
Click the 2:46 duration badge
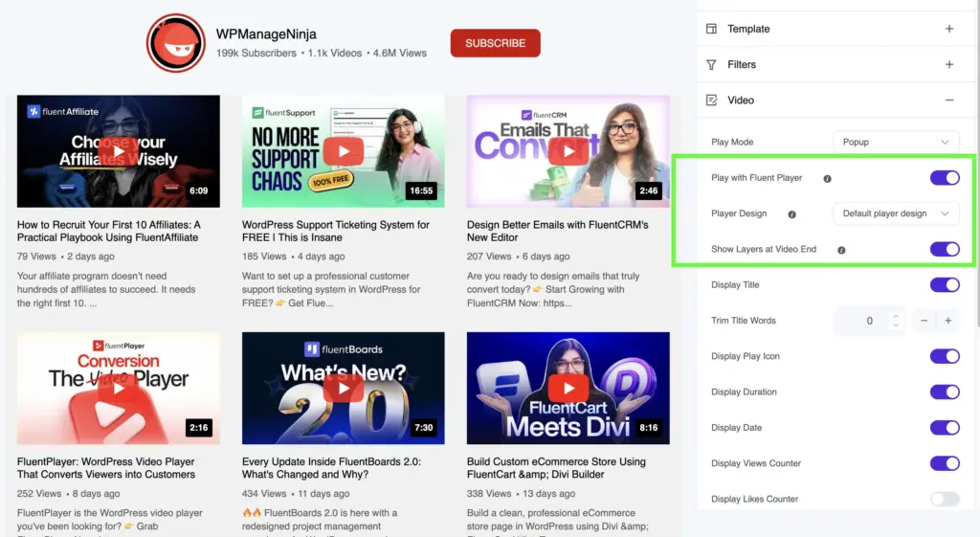pos(648,190)
